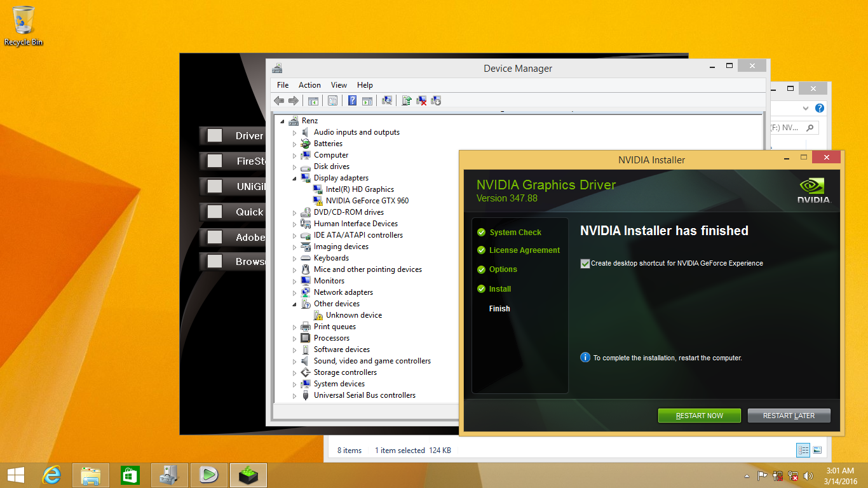
Task: Switch Explorer to large icons view
Action: point(817,450)
